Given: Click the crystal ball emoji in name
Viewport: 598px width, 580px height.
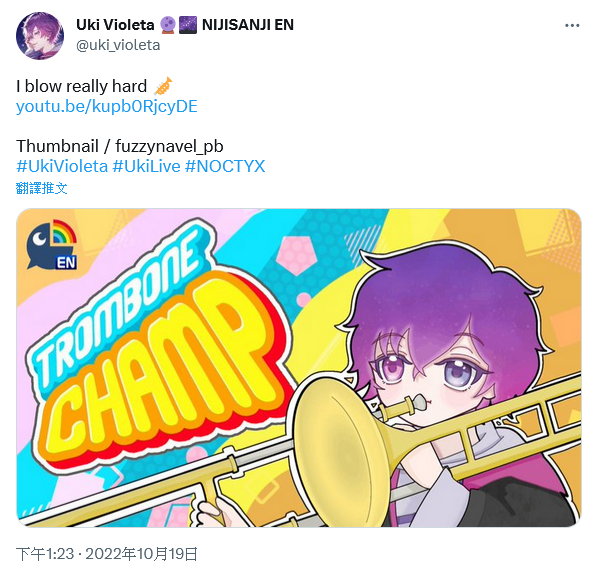Looking at the screenshot, I should pos(167,25).
